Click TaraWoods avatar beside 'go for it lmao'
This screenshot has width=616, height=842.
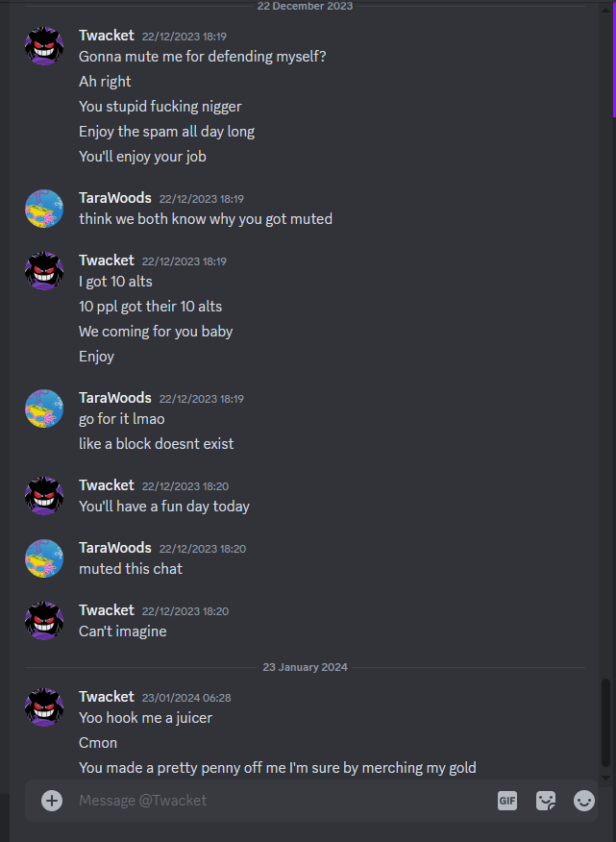click(44, 409)
